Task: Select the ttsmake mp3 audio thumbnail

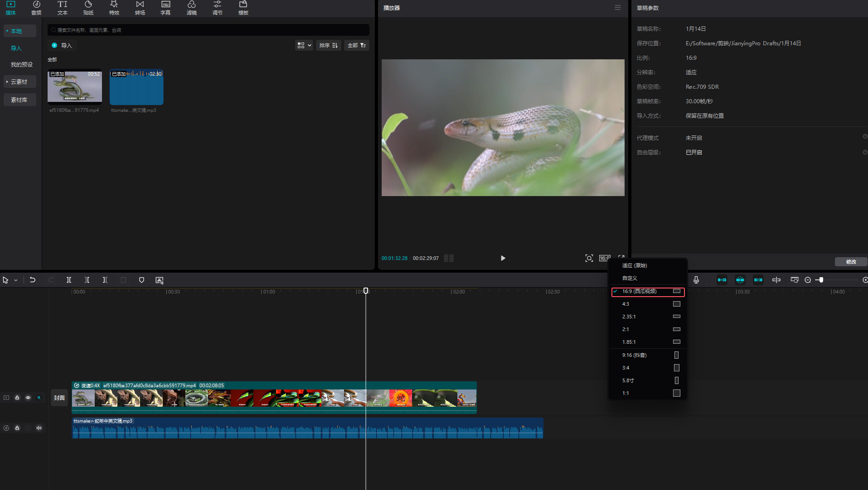Action: pyautogui.click(x=136, y=87)
